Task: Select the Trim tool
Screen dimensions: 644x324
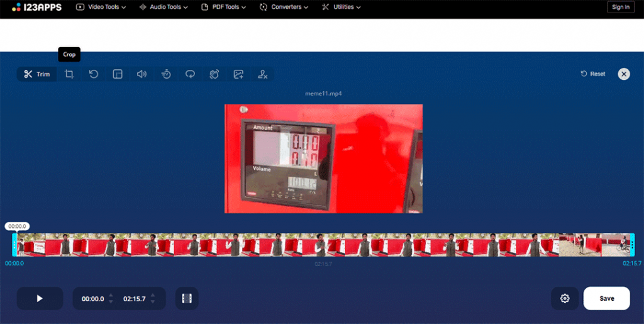Action: pos(37,74)
